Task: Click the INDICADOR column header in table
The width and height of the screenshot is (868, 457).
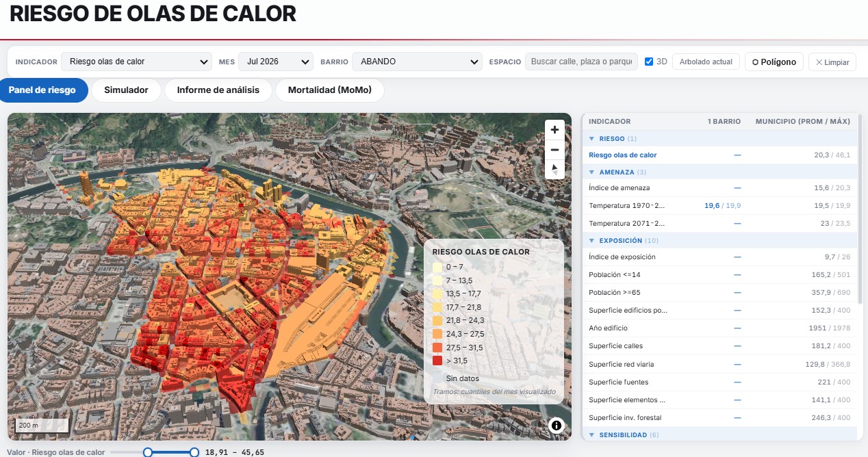Action: coord(609,122)
